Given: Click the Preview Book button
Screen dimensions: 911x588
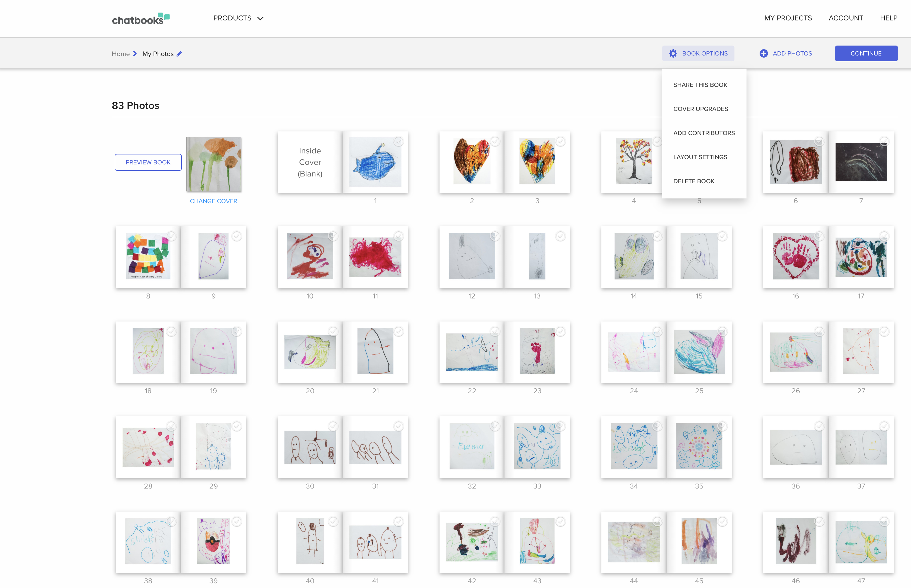Looking at the screenshot, I should [148, 162].
